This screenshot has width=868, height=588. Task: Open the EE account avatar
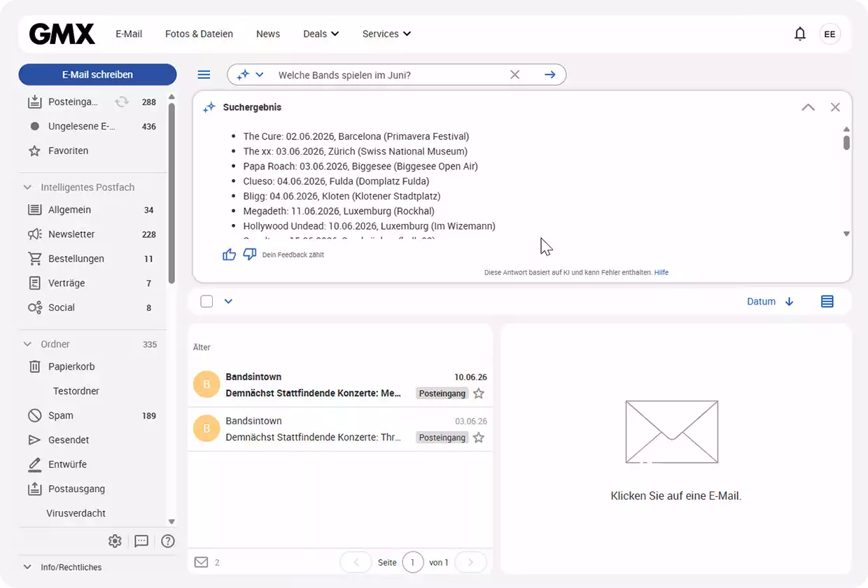coord(829,34)
